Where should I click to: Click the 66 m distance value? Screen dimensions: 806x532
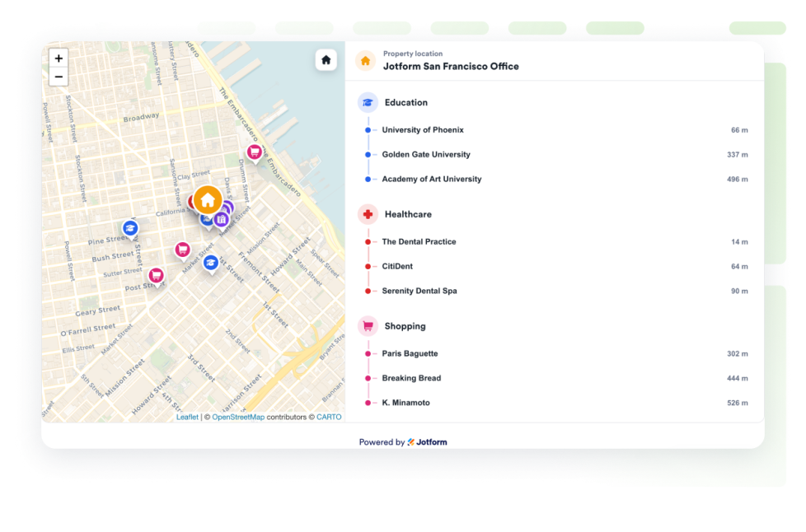pyautogui.click(x=739, y=130)
